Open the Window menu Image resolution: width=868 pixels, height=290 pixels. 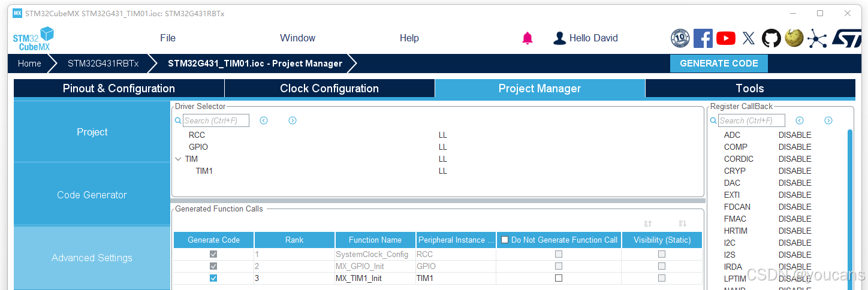click(297, 38)
